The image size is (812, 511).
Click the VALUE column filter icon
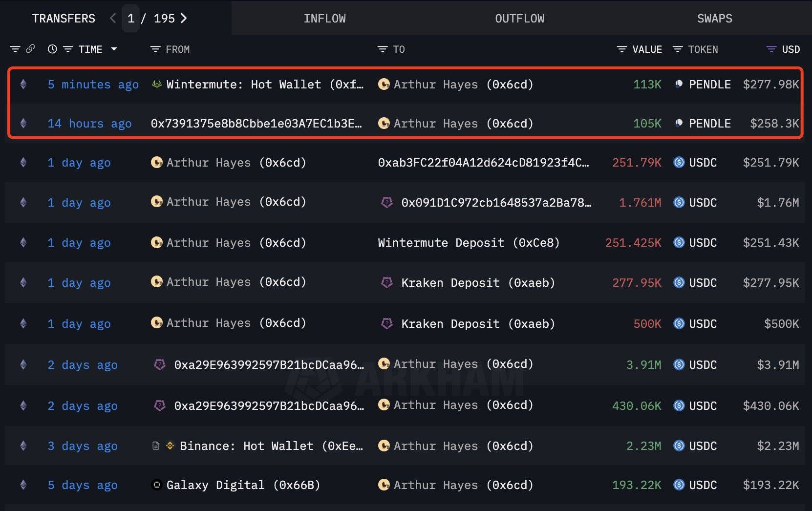point(621,49)
